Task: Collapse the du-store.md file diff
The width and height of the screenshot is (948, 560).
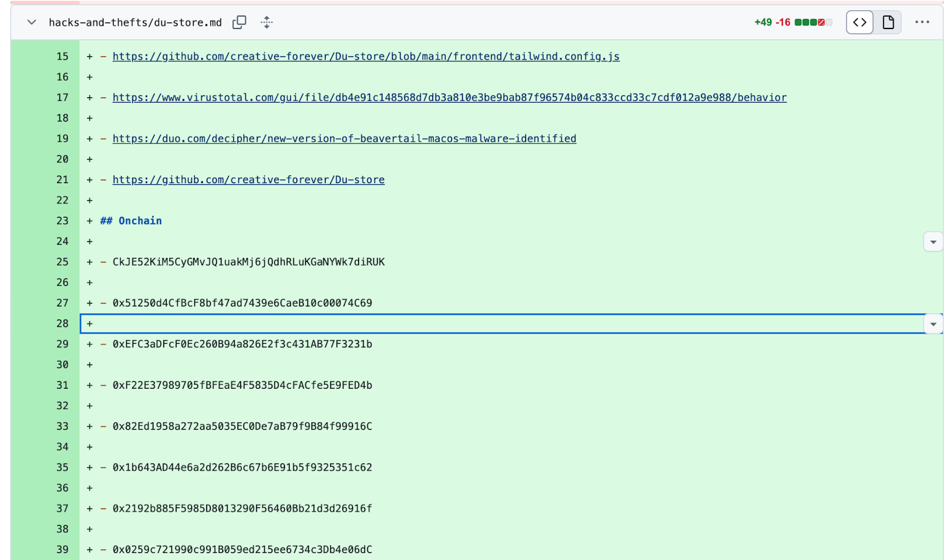Action: tap(31, 23)
